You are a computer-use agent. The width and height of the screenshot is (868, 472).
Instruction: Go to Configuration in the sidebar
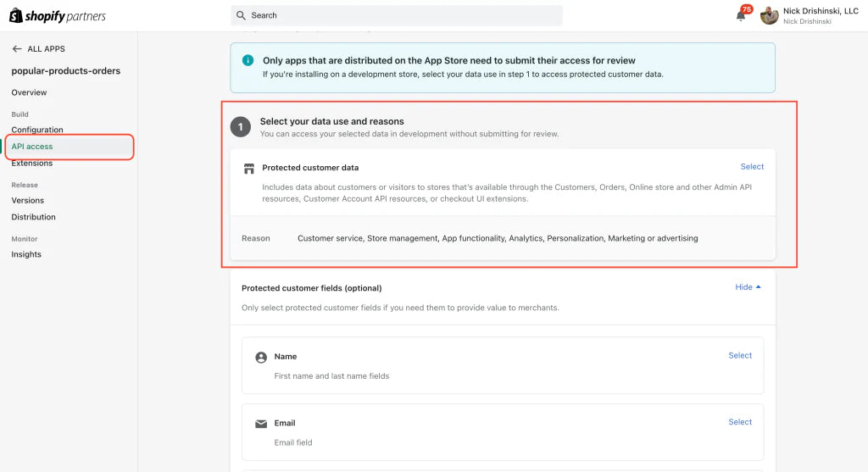tap(37, 130)
